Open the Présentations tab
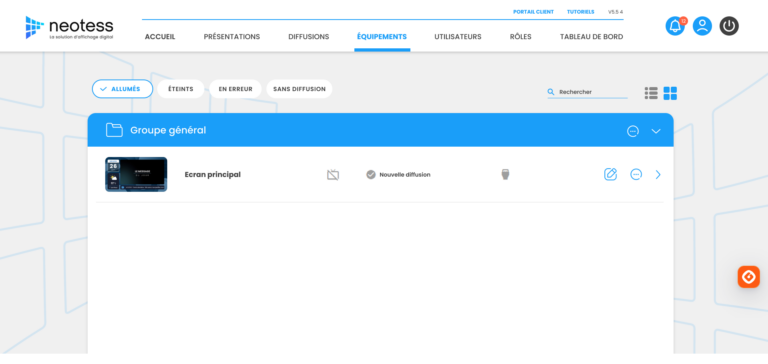 click(x=232, y=37)
